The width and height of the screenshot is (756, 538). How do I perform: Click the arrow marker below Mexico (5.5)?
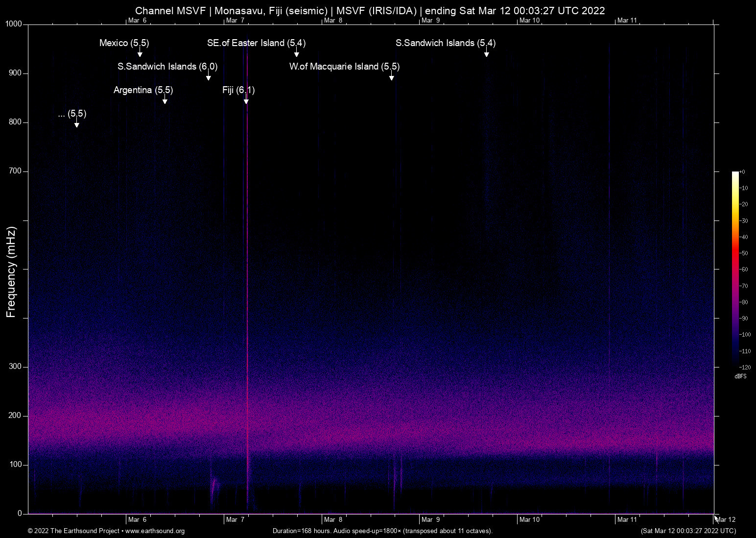tap(140, 53)
